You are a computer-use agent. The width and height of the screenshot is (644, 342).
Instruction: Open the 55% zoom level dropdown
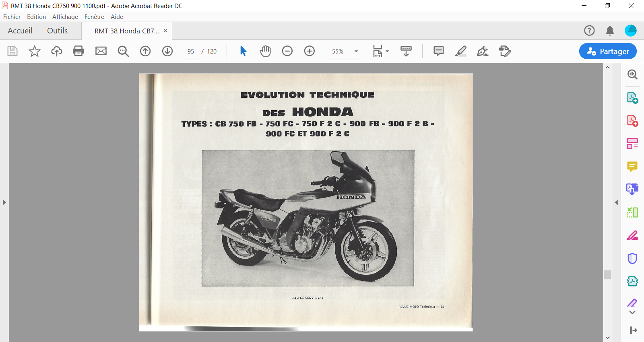coord(356,52)
